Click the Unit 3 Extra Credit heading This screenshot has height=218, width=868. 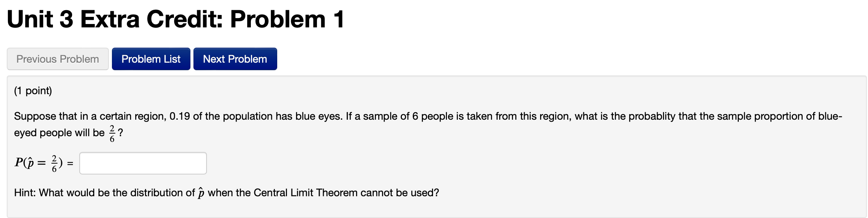[177, 20]
